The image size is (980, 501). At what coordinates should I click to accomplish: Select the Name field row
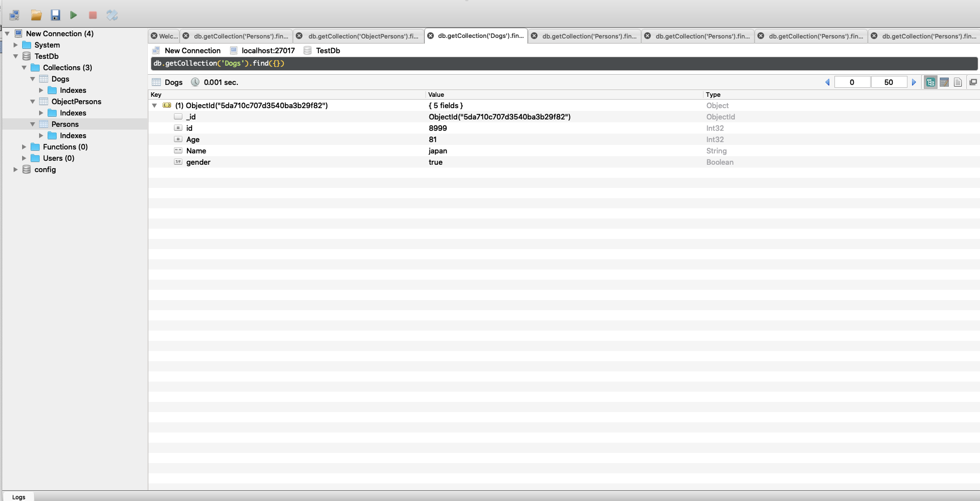[x=564, y=151]
